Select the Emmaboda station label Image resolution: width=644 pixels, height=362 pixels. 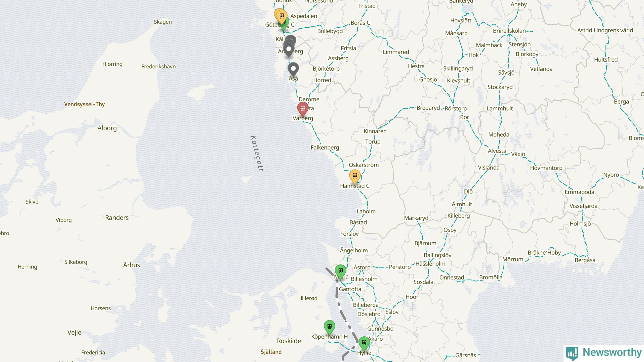579,192
